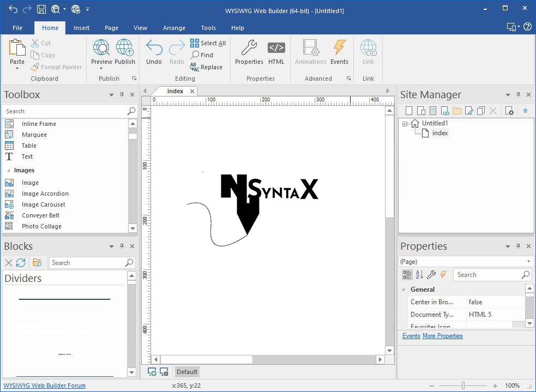Click the Save icon in quick access toolbar
Image resolution: width=536 pixels, height=392 pixels.
click(41, 9)
